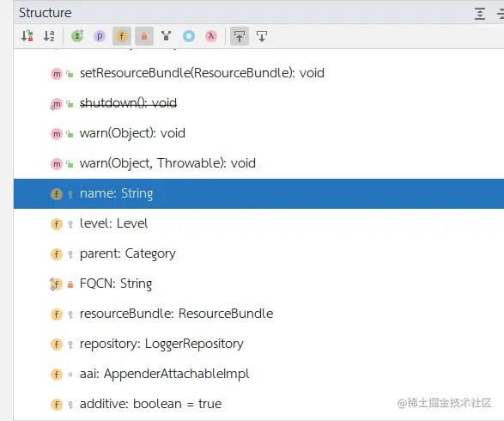The width and height of the screenshot is (504, 421).
Task: Expand all nodes in Structure panel
Action: click(480, 13)
